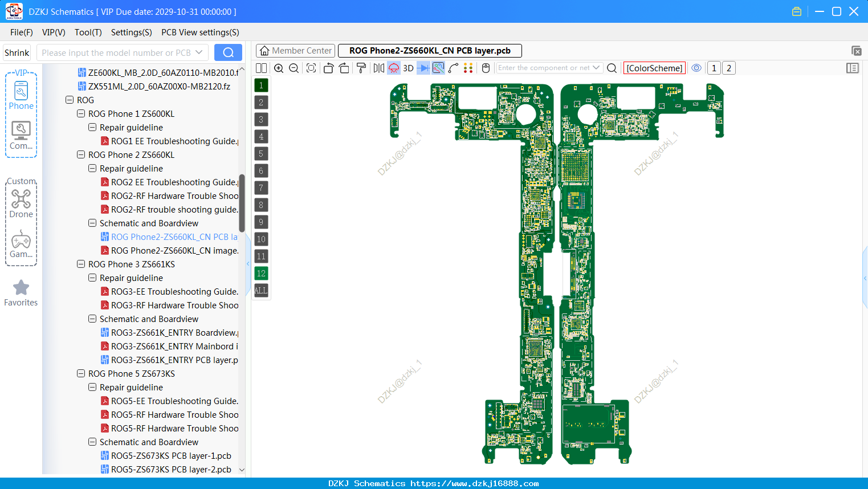The height and width of the screenshot is (489, 868).
Task: Select the ROG Phone2-ZS660KL_CN PCB layer.pcb tab
Action: [x=430, y=51]
